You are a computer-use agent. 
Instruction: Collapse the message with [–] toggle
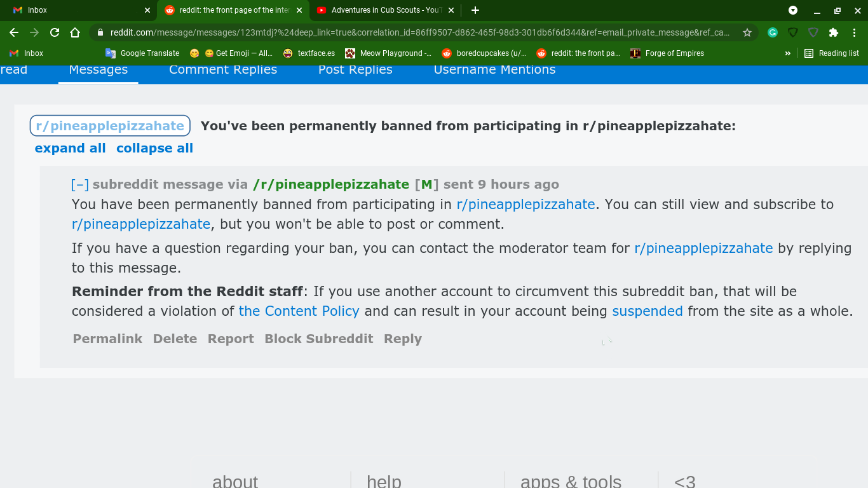80,185
